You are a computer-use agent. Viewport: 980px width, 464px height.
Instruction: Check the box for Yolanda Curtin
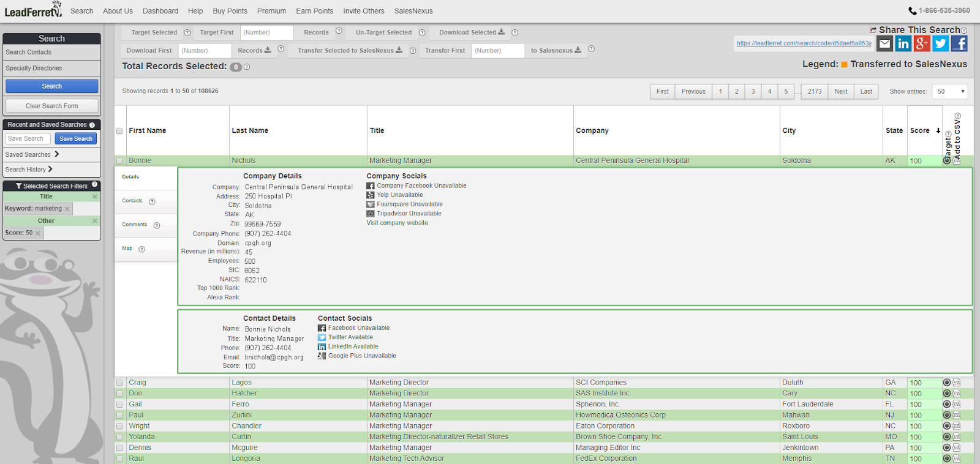click(x=119, y=437)
